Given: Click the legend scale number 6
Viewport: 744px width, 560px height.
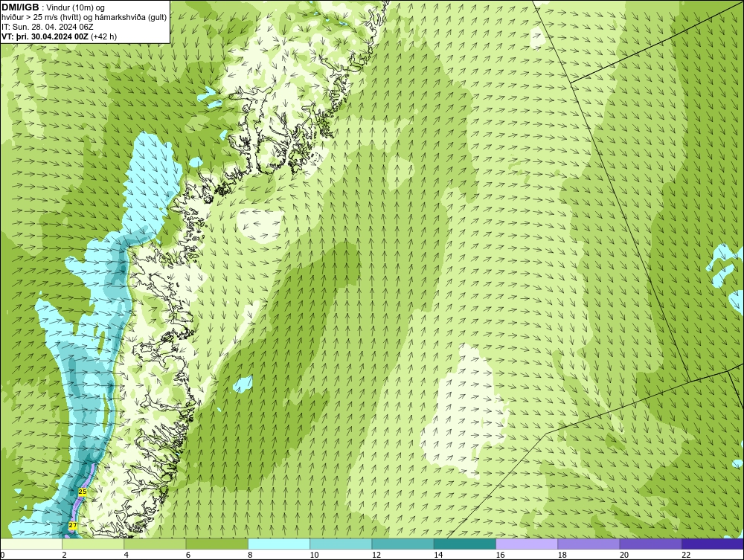Looking at the screenshot, I should point(188,555).
